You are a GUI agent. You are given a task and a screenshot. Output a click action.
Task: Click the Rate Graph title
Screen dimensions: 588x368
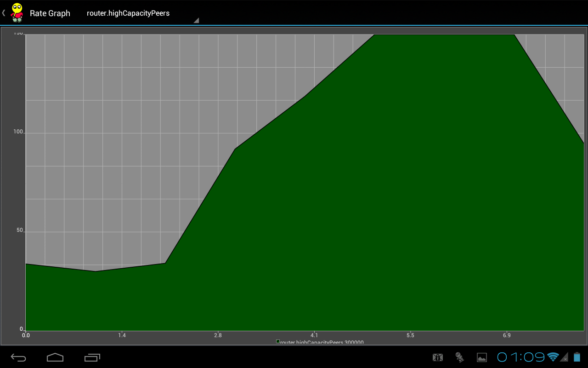[x=50, y=13]
